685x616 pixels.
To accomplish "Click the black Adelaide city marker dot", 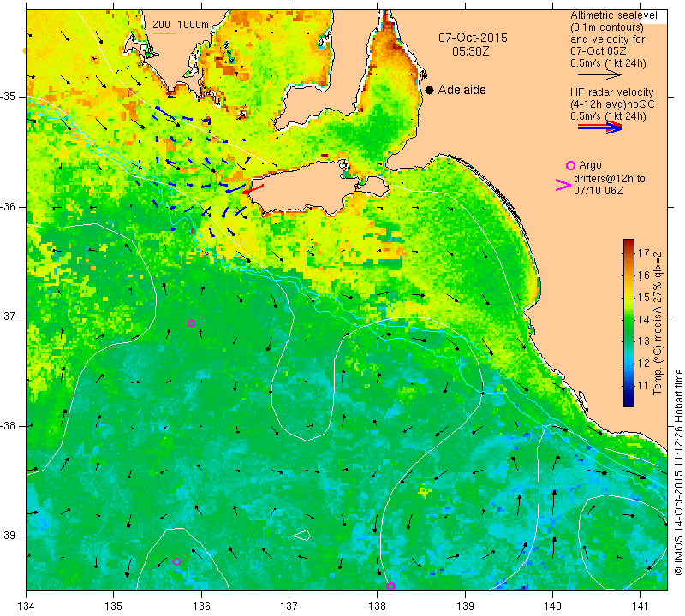I will [430, 90].
